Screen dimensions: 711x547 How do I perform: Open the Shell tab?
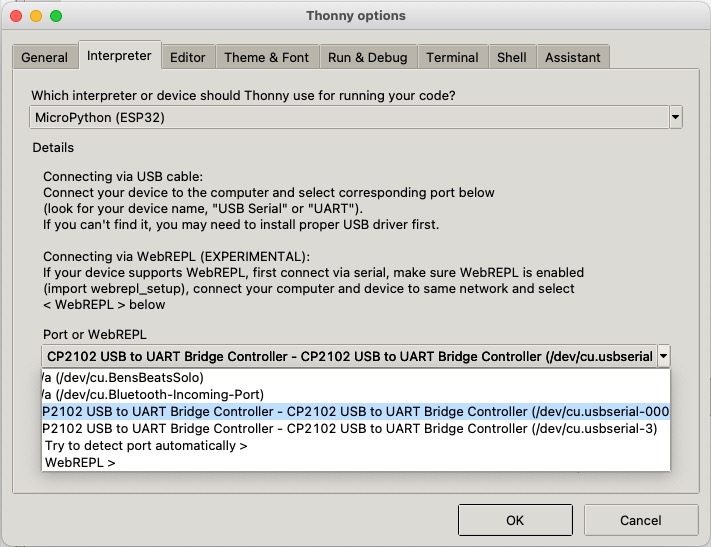511,57
